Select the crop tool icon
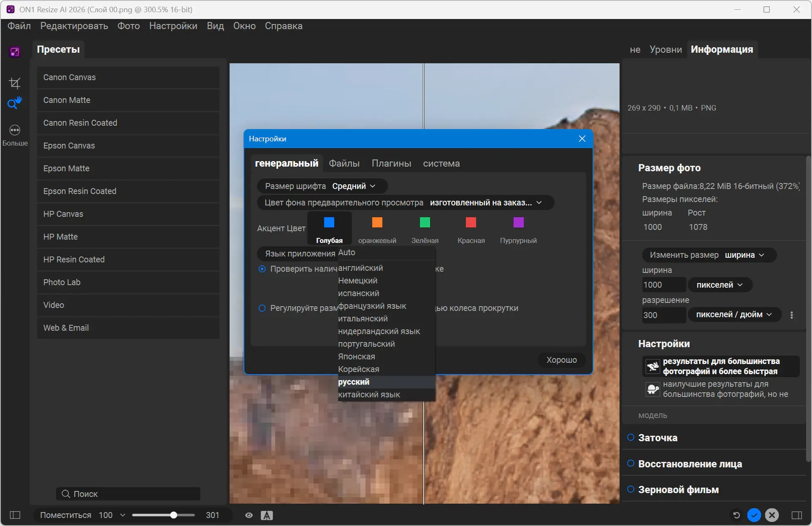 pyautogui.click(x=15, y=83)
